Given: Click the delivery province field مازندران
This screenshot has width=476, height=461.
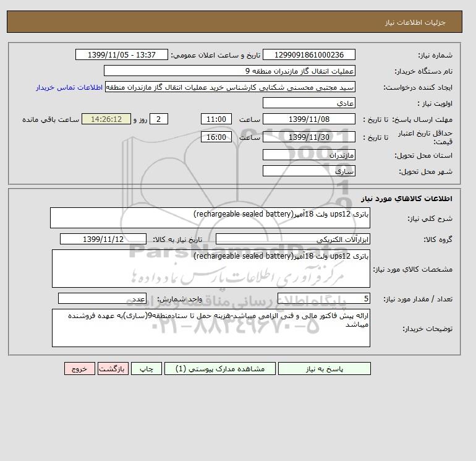Looking at the screenshot, I should tap(308, 155).
